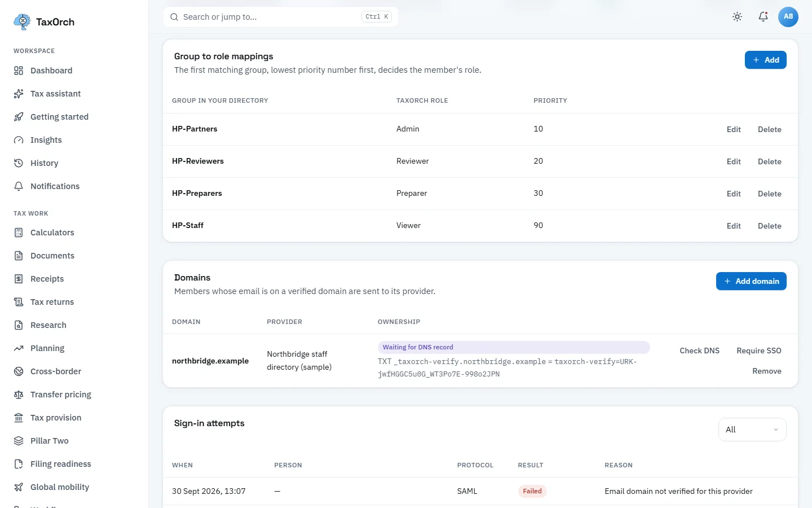The height and width of the screenshot is (508, 812).
Task: Toggle the light/dark theme sun icon
Action: coord(737,17)
